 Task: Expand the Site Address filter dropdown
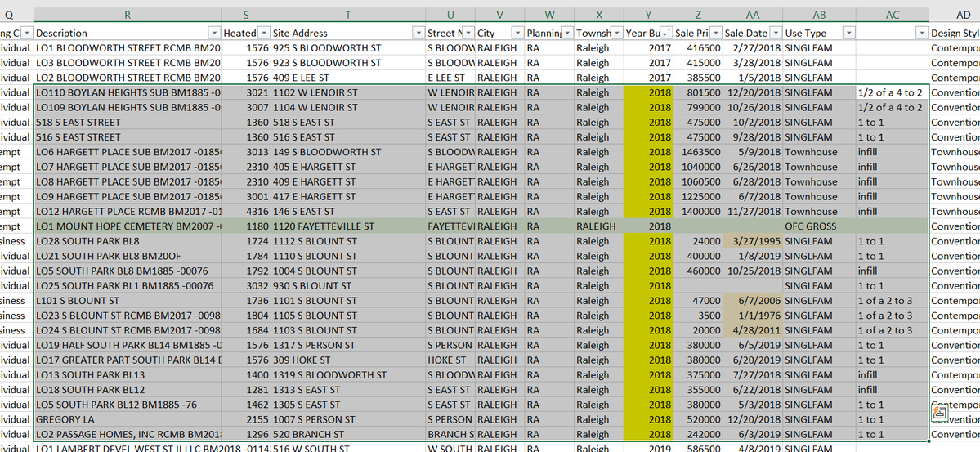point(418,33)
